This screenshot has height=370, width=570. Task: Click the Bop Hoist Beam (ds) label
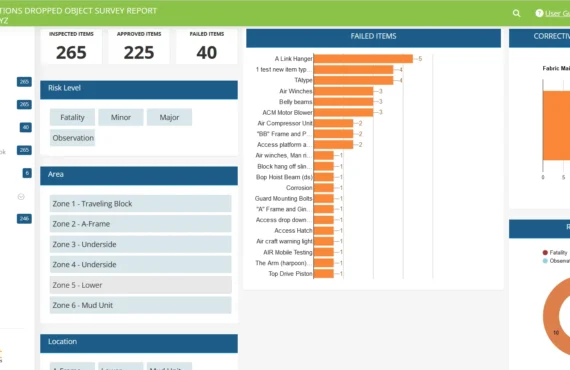284,177
